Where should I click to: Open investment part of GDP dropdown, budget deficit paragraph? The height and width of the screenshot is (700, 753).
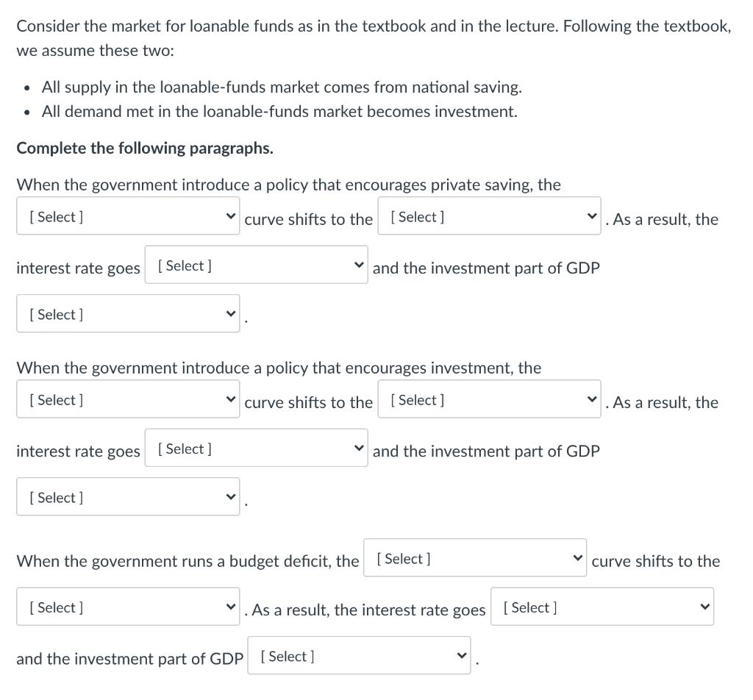359,657
